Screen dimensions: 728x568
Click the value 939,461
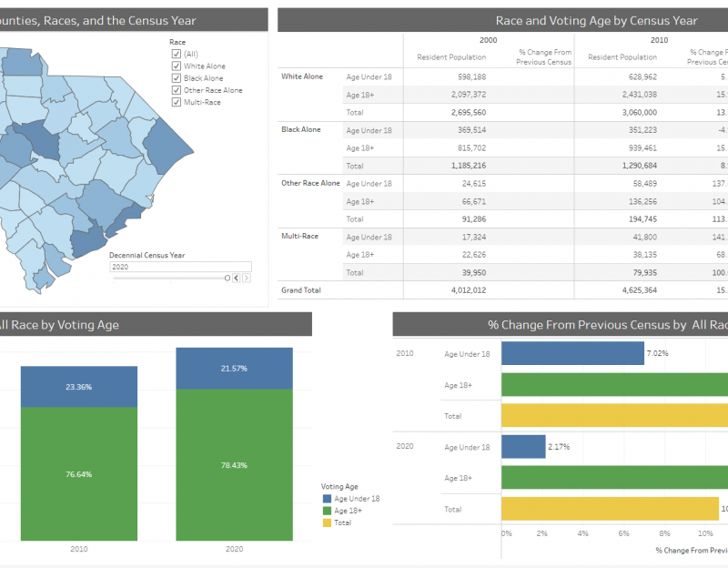click(x=642, y=148)
